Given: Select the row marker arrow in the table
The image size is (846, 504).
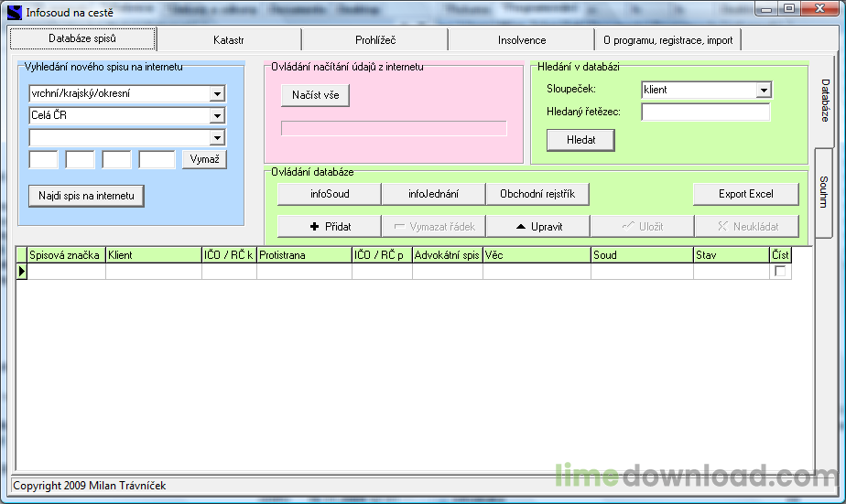Looking at the screenshot, I should [22, 271].
